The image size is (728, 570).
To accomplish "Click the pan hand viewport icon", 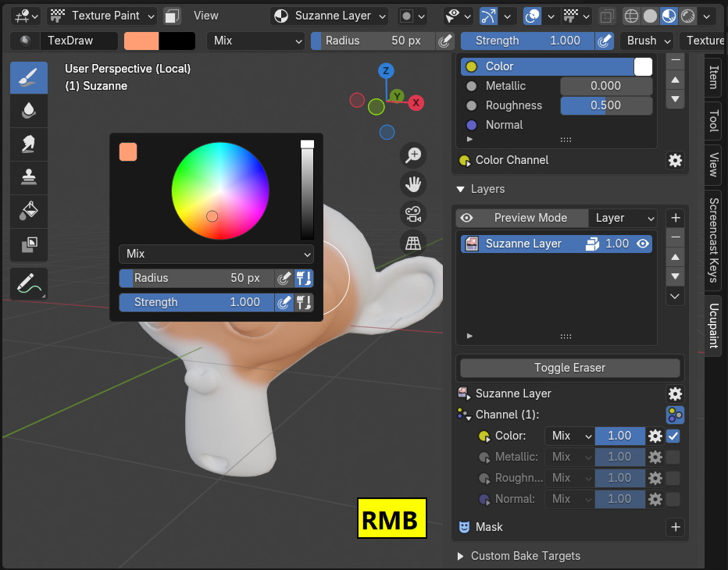I will coord(412,184).
